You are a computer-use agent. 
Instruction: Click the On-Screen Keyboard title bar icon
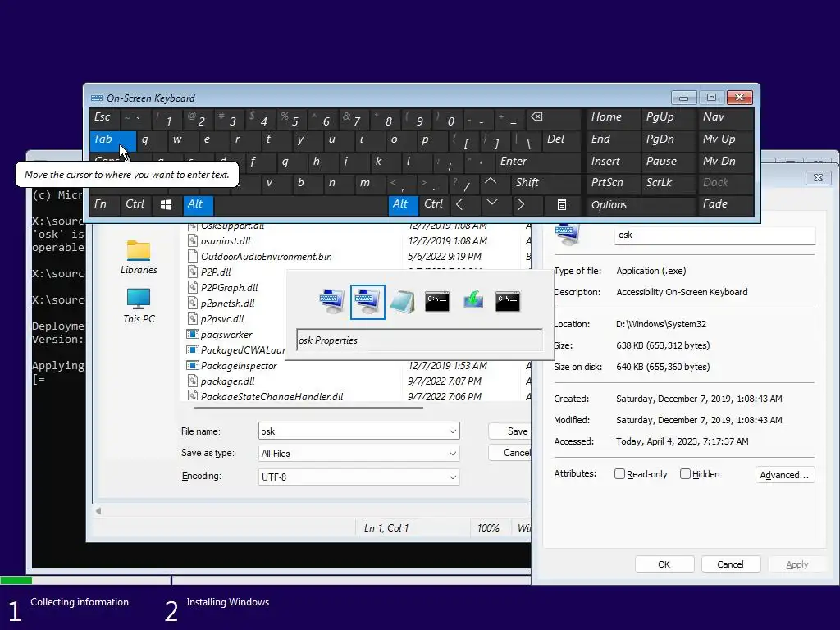[97, 98]
